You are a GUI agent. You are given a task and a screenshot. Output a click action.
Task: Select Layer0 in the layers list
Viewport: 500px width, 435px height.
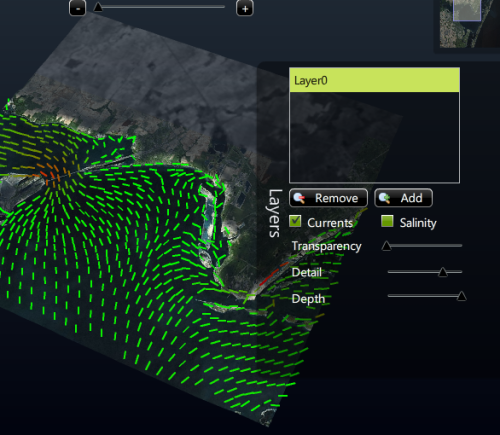(x=374, y=80)
